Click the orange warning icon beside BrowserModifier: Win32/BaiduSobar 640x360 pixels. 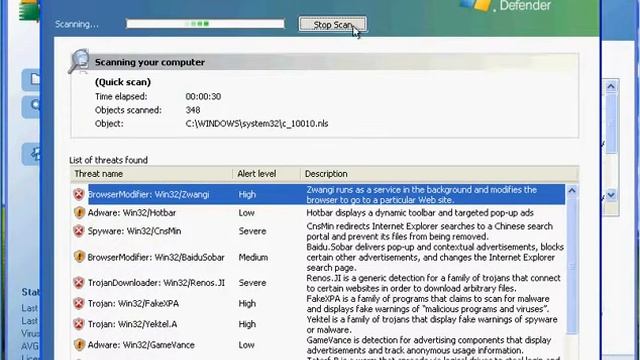click(x=79, y=257)
